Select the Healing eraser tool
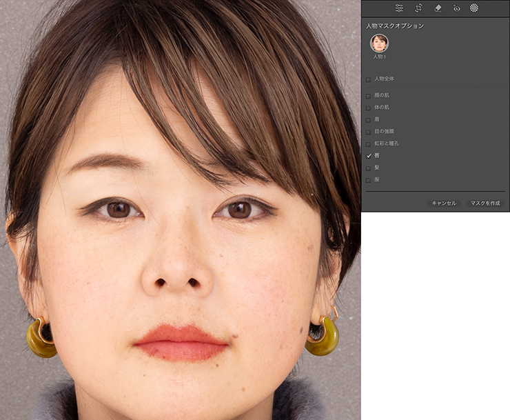510x420 pixels. (437, 8)
